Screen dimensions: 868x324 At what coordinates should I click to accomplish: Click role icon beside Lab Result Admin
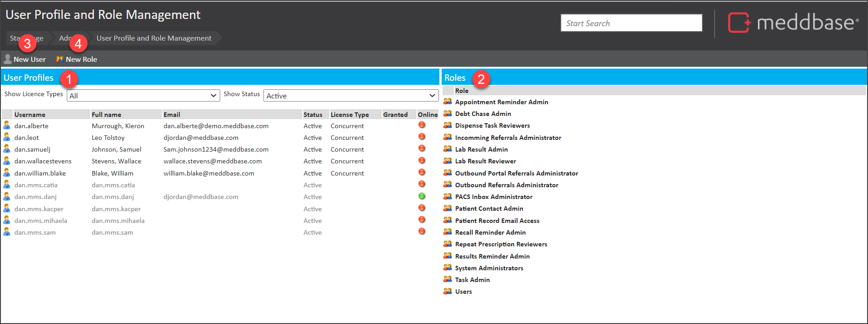(448, 149)
